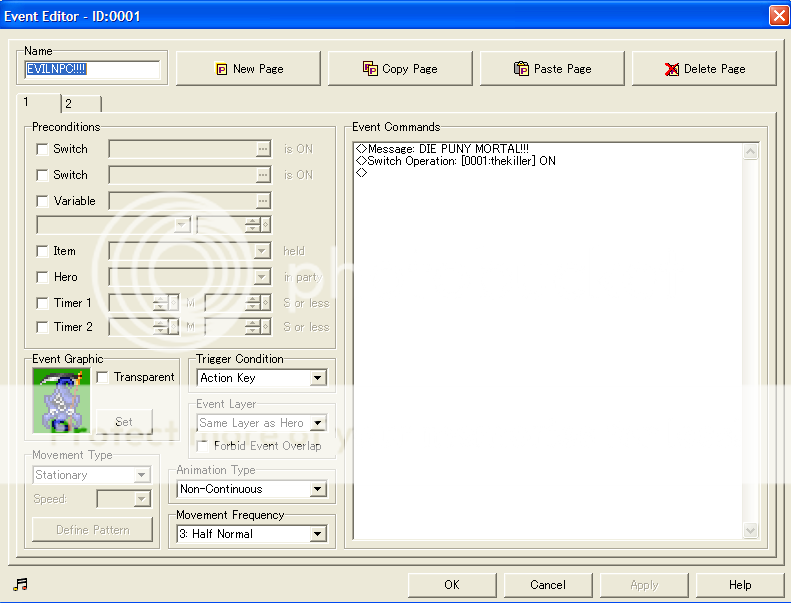This screenshot has height=603, width=791.
Task: Enable the first Switch precondition checkbox
Action: 42,149
